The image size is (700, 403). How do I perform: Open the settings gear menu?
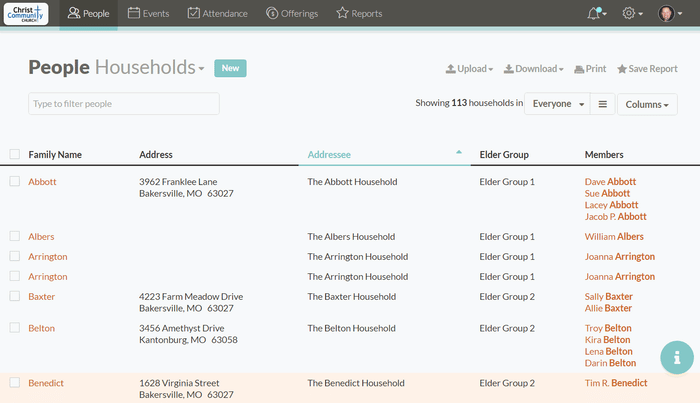tap(632, 13)
